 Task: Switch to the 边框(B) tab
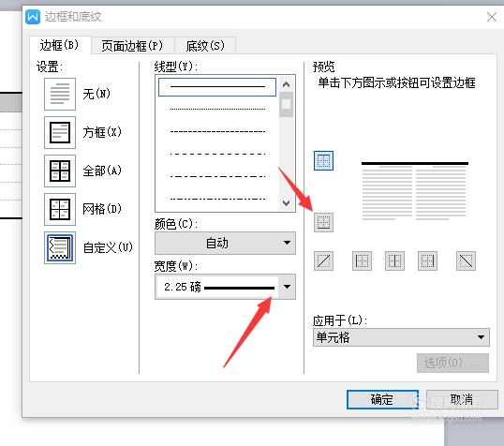(59, 45)
